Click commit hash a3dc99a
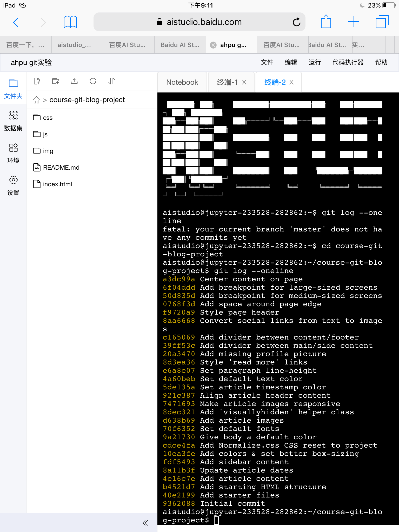This screenshot has height=532, width=399. point(179,279)
